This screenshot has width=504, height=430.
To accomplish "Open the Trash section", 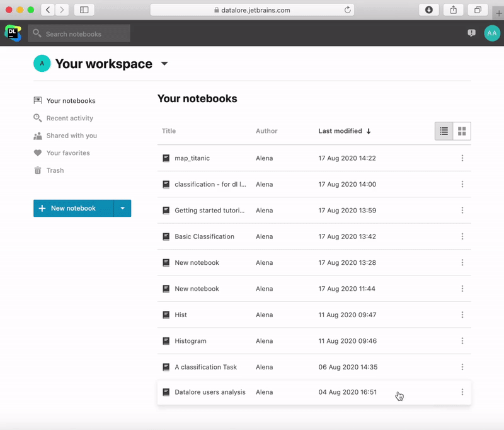I will click(x=55, y=170).
